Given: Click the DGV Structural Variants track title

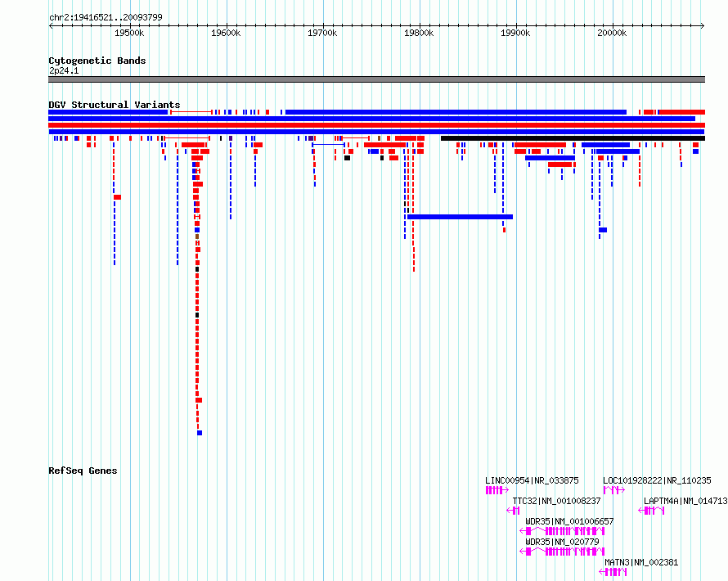Looking at the screenshot, I should coord(115,105).
